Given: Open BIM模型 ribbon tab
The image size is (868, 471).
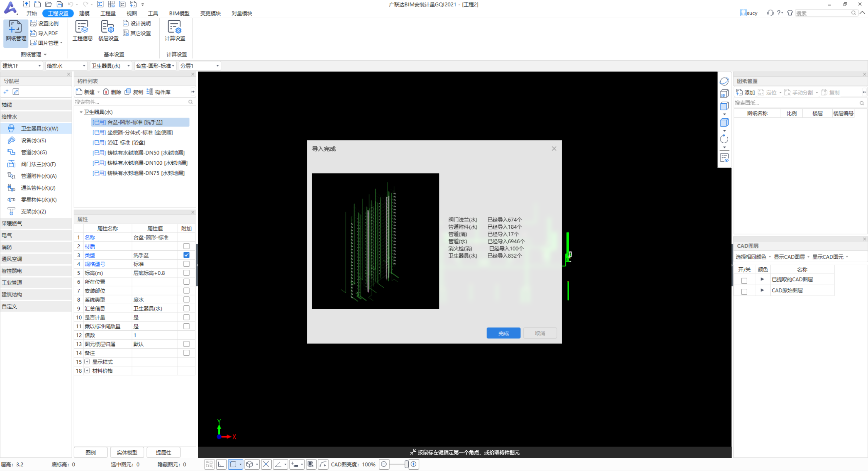Looking at the screenshot, I should coord(179,13).
